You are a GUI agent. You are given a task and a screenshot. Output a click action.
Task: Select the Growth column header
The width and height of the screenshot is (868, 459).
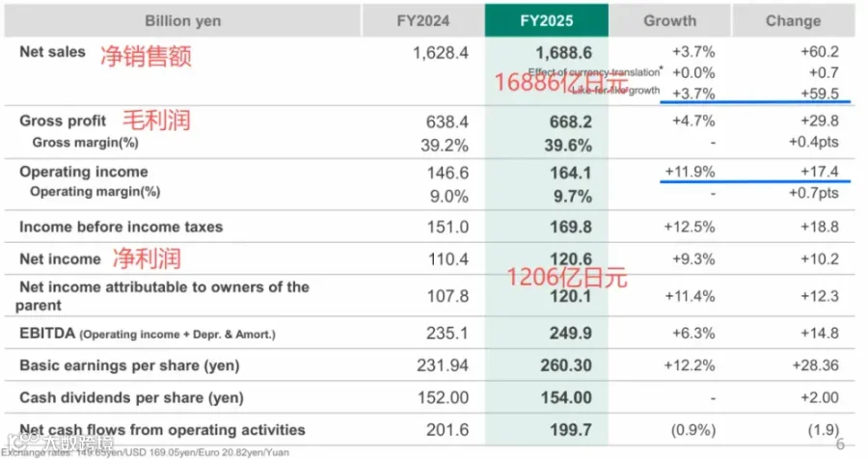click(670, 20)
